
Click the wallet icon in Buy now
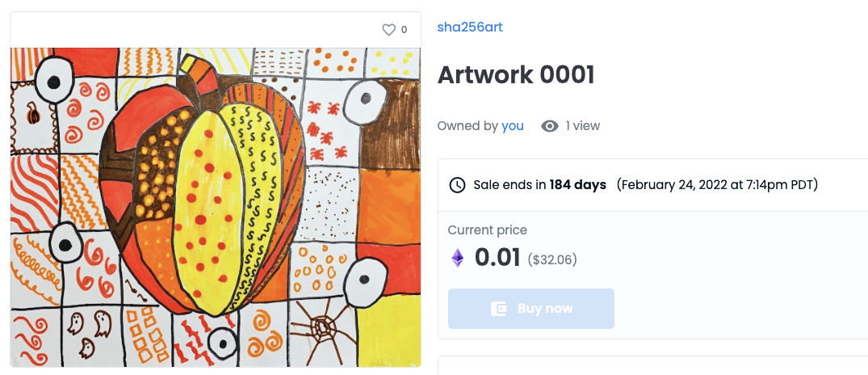point(498,309)
